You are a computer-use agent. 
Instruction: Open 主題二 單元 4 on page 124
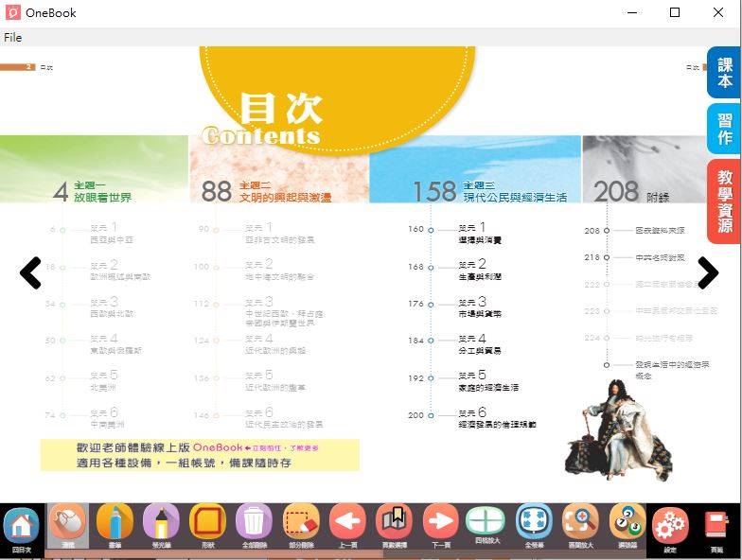[x=250, y=344]
